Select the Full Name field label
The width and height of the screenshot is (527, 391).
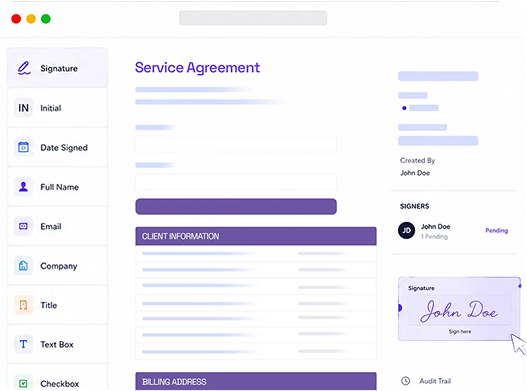pos(59,187)
